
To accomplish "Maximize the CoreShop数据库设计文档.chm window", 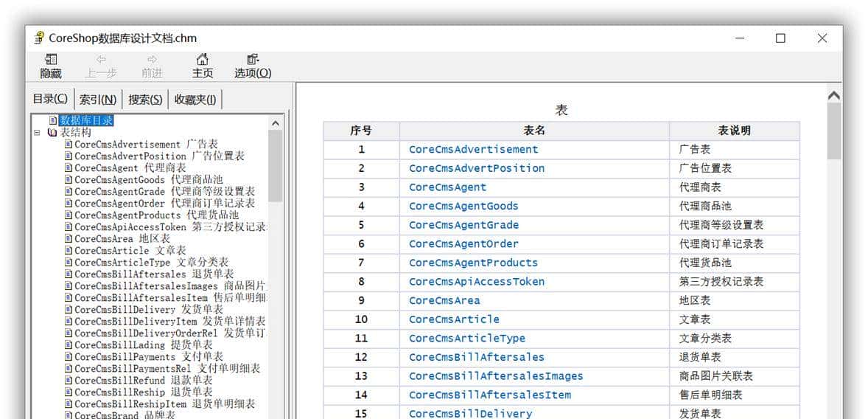I will (780, 38).
